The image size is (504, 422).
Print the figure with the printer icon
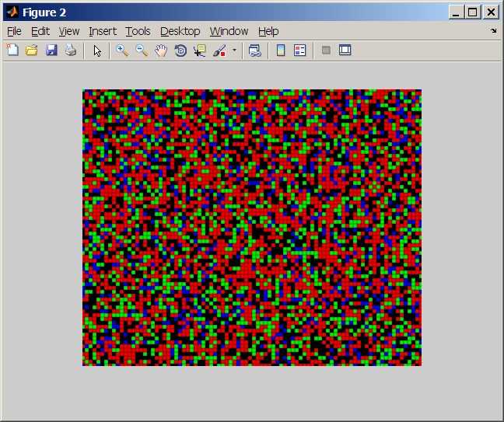coord(71,51)
